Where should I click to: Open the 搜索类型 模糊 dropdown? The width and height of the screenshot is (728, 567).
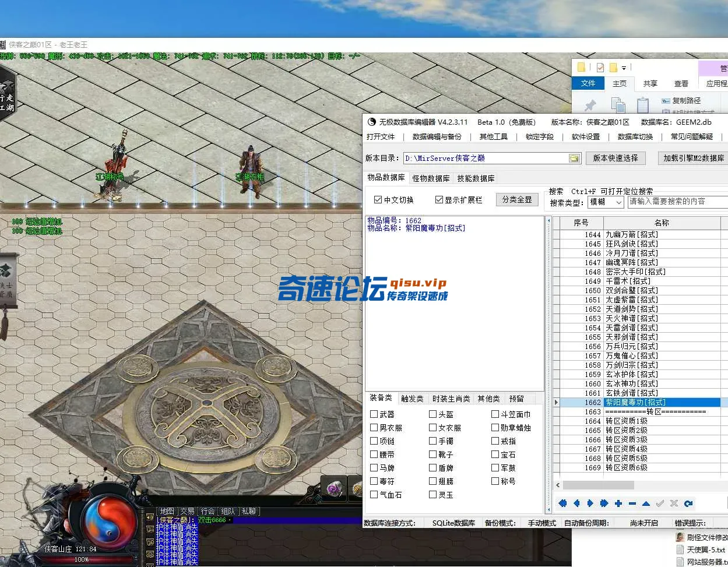tap(606, 202)
